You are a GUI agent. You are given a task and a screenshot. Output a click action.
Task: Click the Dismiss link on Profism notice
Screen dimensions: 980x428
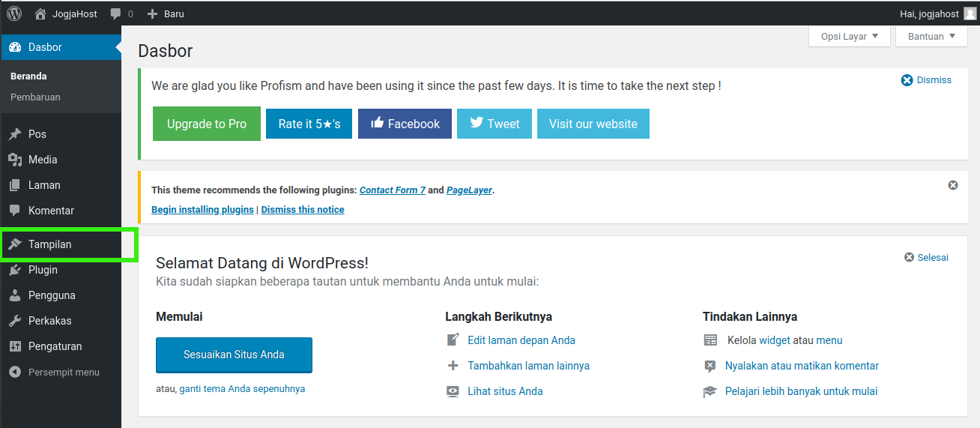pos(926,80)
